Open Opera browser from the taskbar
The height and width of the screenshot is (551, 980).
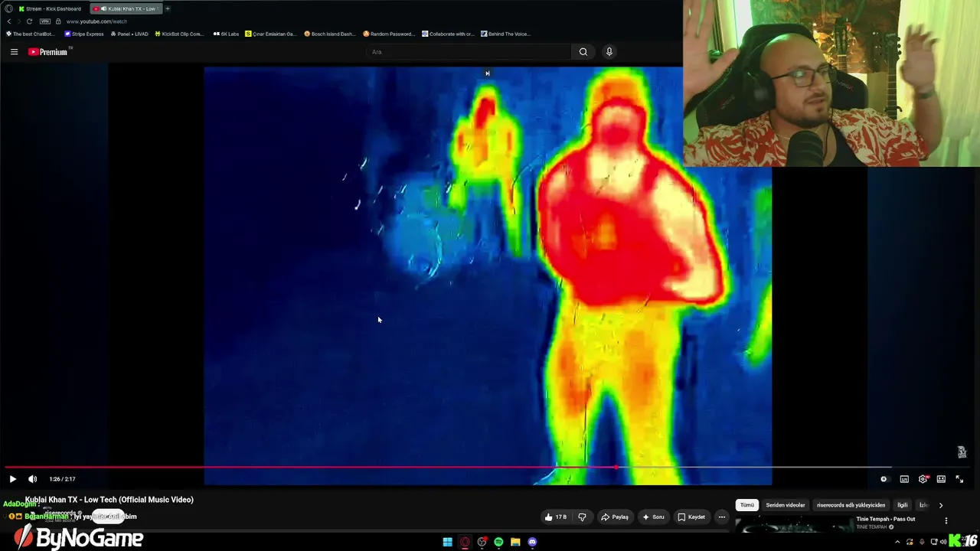click(x=465, y=543)
